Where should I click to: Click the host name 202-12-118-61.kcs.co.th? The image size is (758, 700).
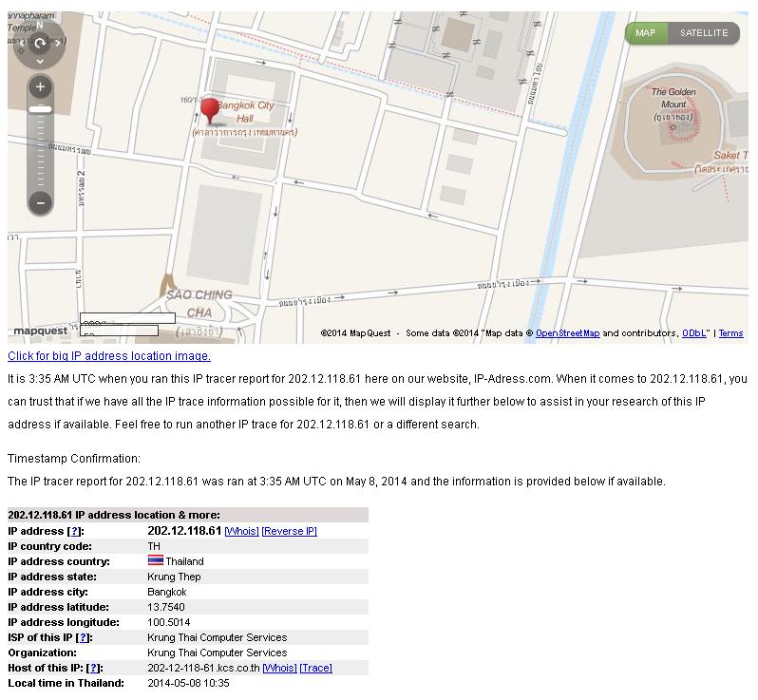click(203, 668)
